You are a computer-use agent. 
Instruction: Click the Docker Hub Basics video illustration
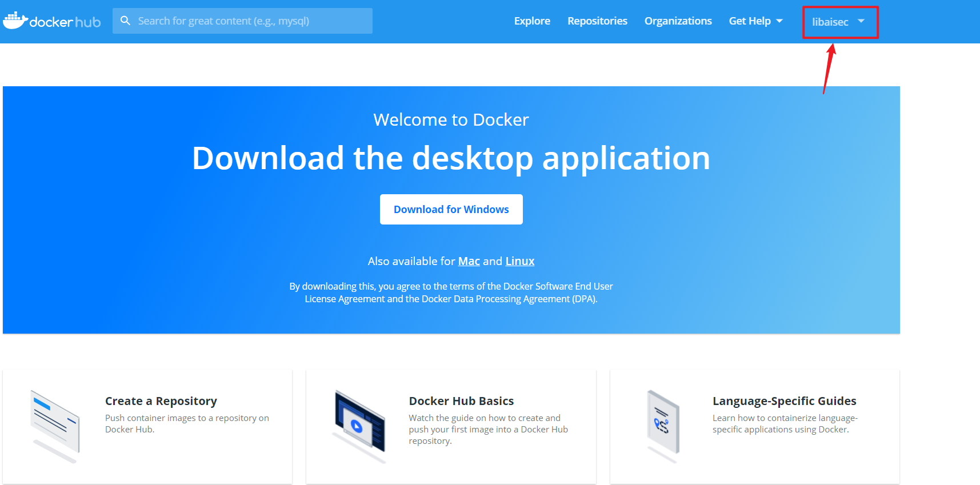(x=359, y=426)
